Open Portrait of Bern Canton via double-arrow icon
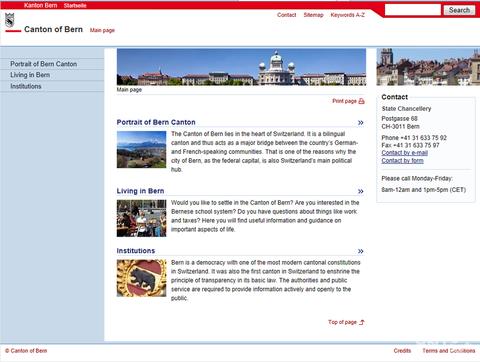 coord(361,123)
